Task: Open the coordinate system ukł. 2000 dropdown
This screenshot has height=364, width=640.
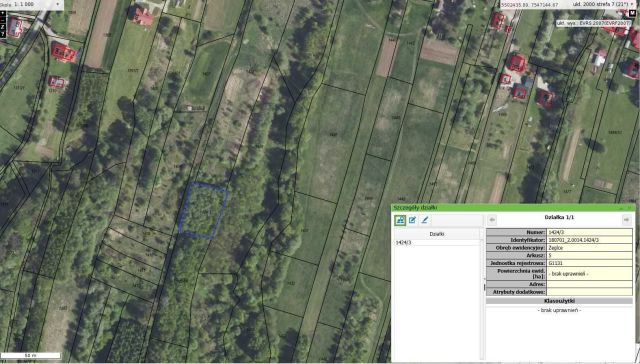Action: click(x=603, y=4)
